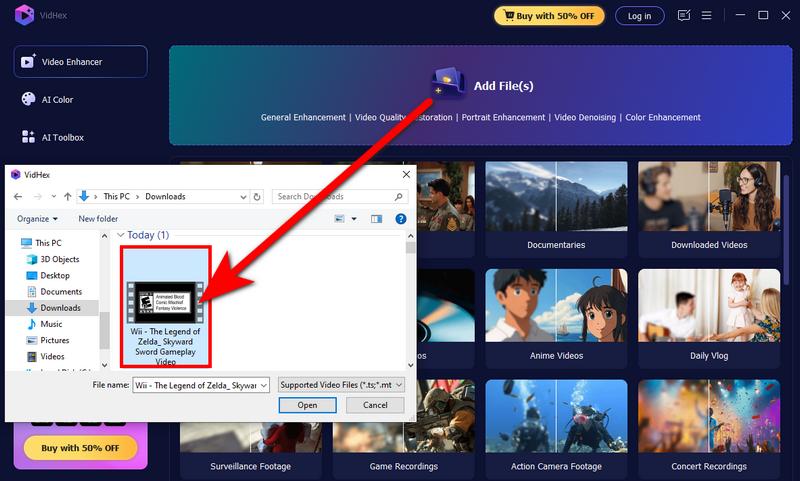Select the Zelda Skyward Sword video file
Screen dimensions: 800x481
pyautogui.click(x=165, y=305)
